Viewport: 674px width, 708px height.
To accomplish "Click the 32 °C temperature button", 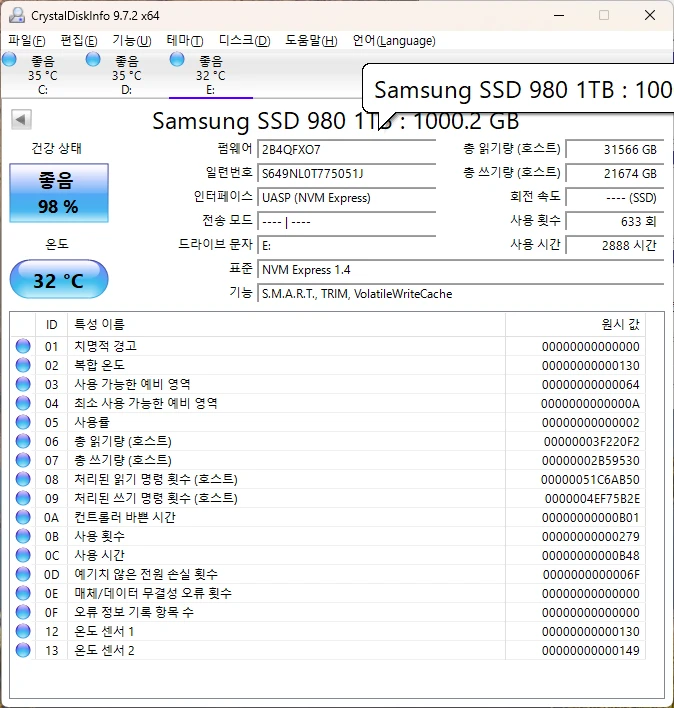I will [x=59, y=279].
